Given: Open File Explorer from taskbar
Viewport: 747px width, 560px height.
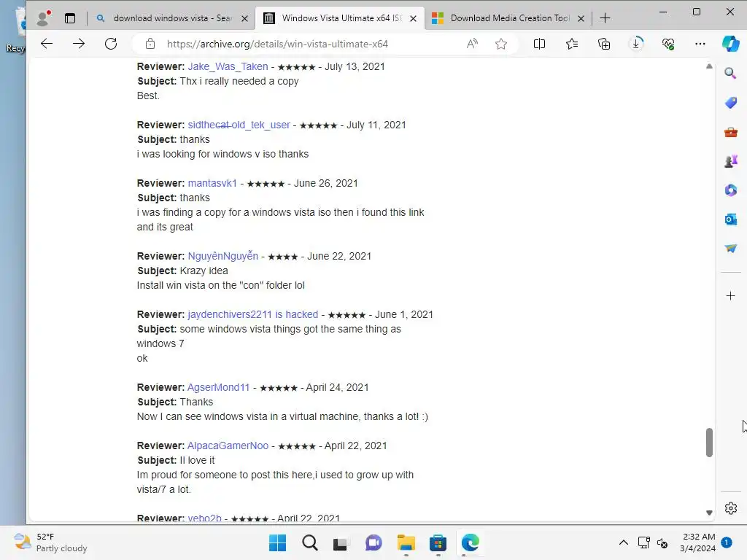Looking at the screenshot, I should click(x=406, y=542).
